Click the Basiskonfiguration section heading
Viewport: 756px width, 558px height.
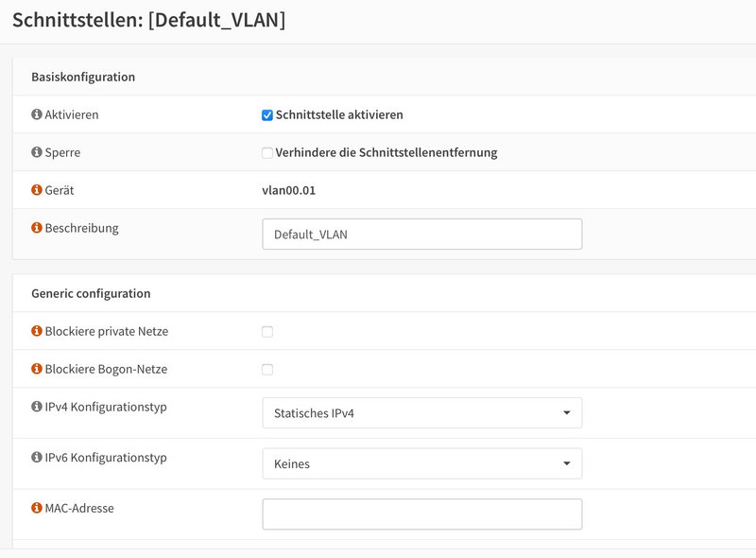(x=83, y=77)
